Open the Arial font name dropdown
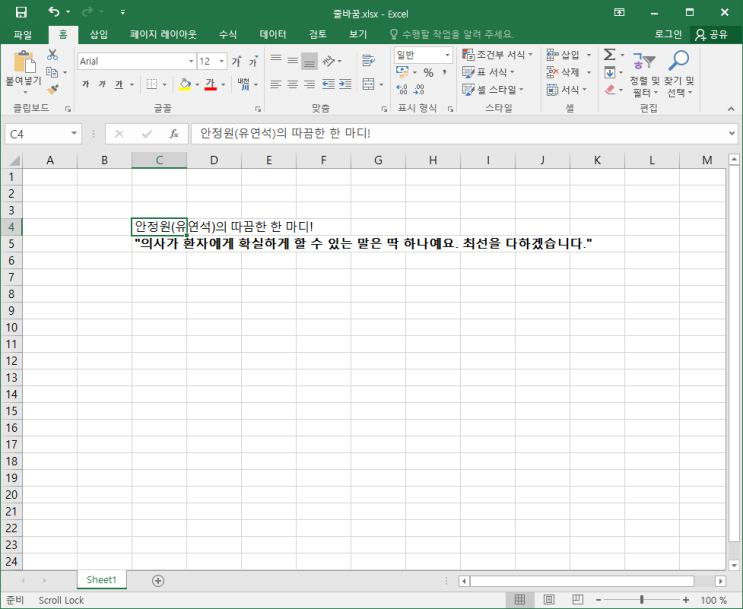Viewport: 743px width, 609px height. pyautogui.click(x=191, y=61)
